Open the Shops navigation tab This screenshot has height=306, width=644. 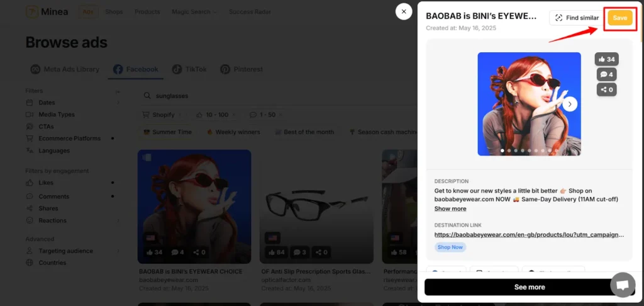point(114,12)
